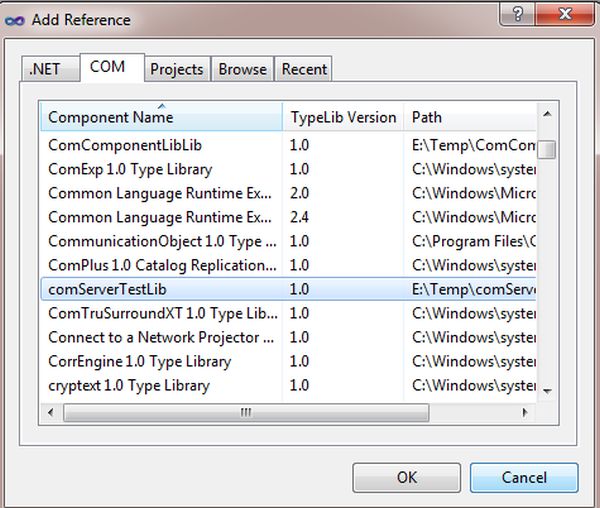Sort by Component Name column header
The width and height of the screenshot is (600, 508).
pos(160,117)
